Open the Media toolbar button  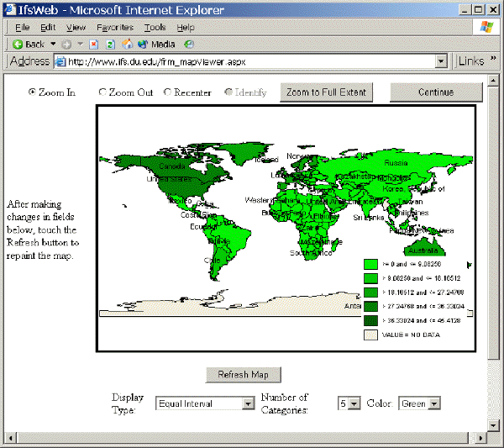[156, 44]
